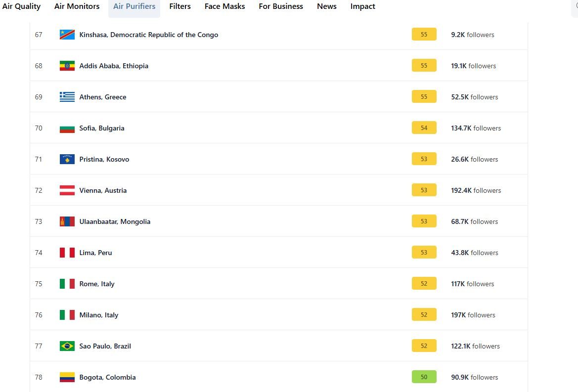Click the Mongolia flag icon

(67, 221)
